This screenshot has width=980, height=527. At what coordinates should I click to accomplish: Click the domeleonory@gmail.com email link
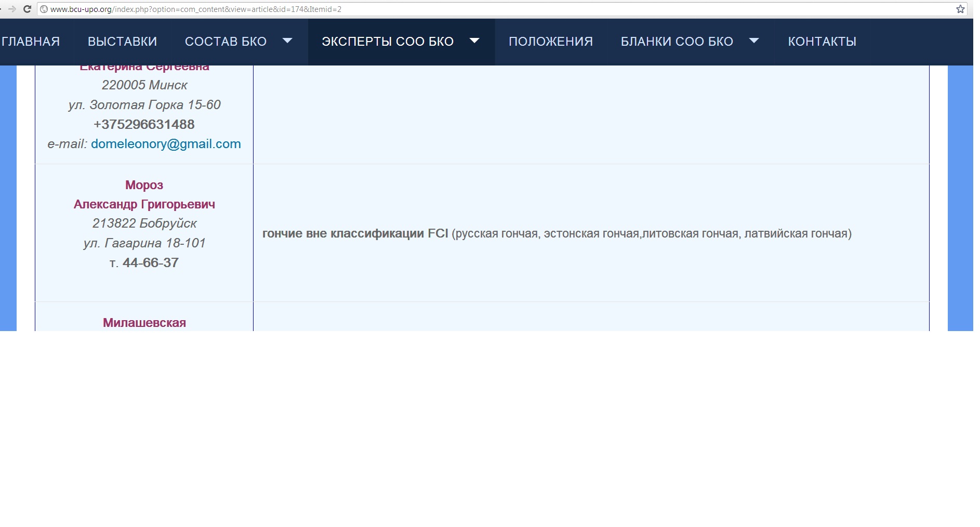166,144
